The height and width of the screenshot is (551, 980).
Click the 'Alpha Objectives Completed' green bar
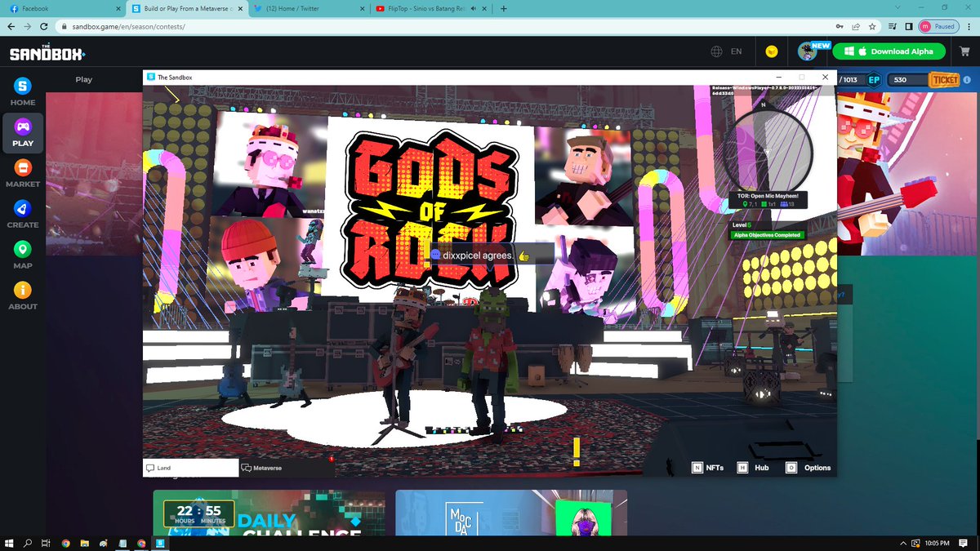coord(767,235)
